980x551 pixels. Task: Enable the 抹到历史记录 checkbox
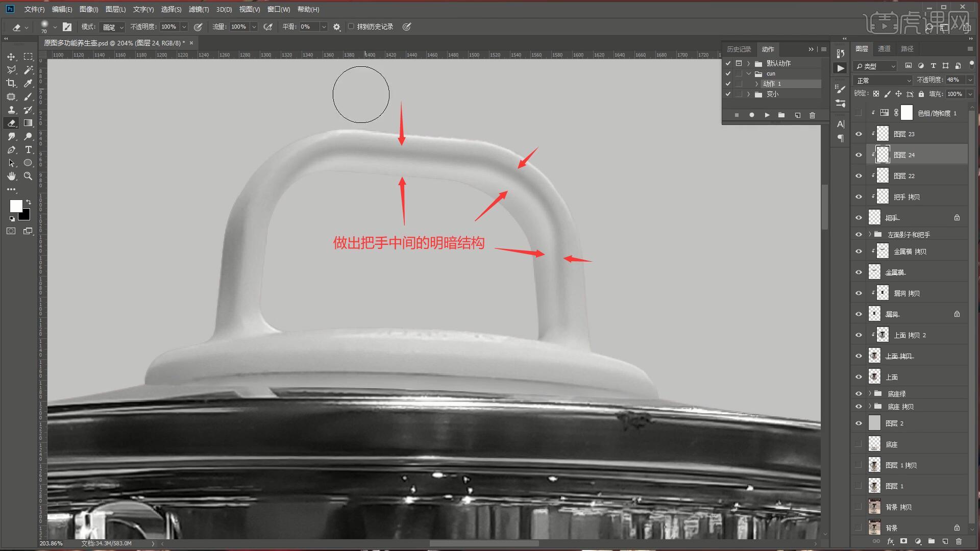(x=351, y=27)
